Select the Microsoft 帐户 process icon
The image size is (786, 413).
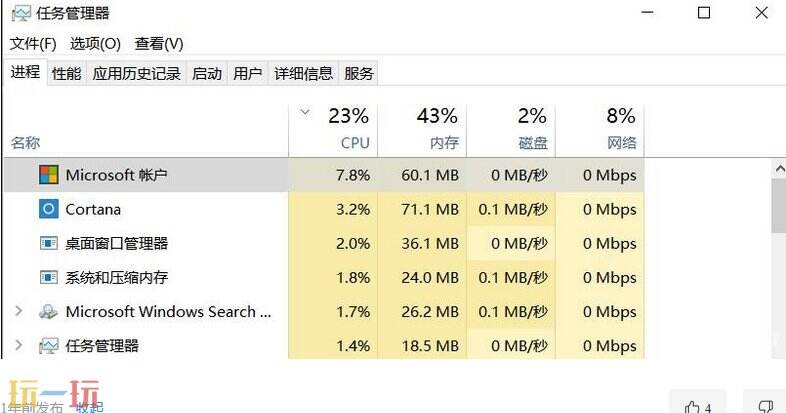pyautogui.click(x=48, y=175)
